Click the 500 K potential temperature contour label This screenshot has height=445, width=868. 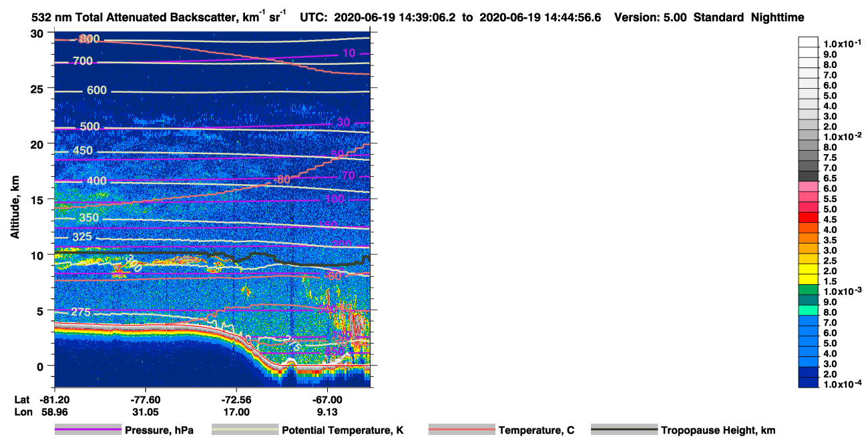(x=89, y=127)
